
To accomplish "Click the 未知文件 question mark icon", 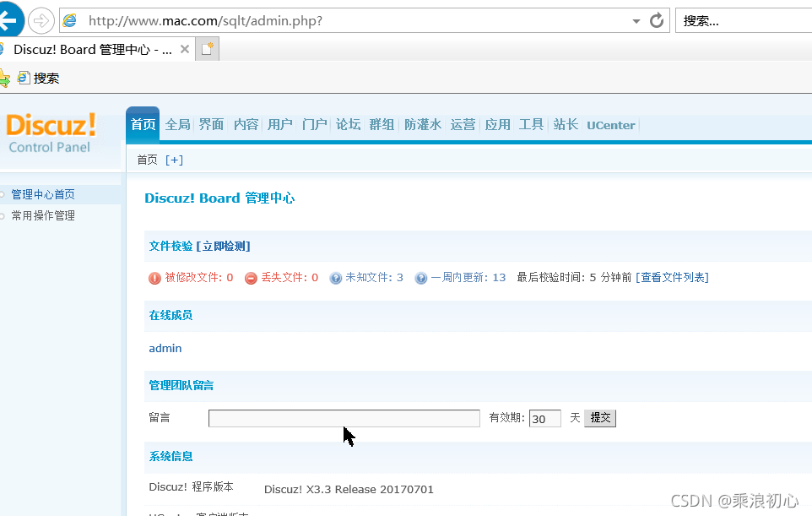I will [x=336, y=278].
